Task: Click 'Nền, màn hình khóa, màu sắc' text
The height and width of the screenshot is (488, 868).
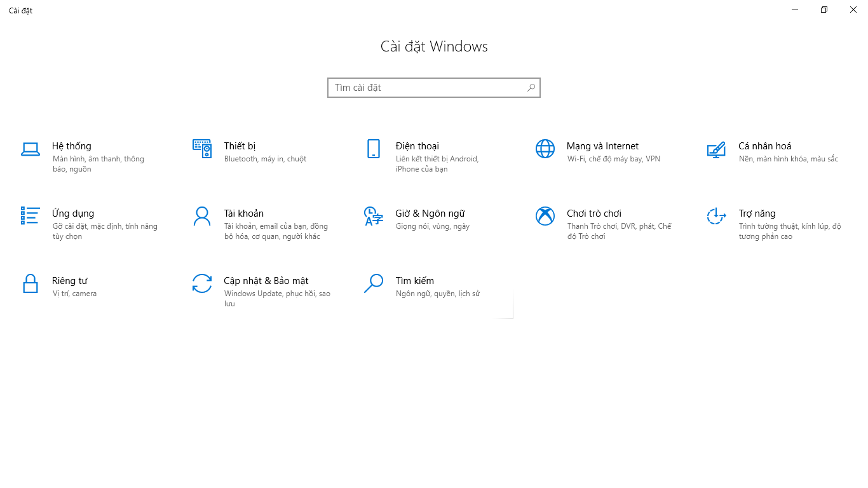Action: pyautogui.click(x=789, y=159)
